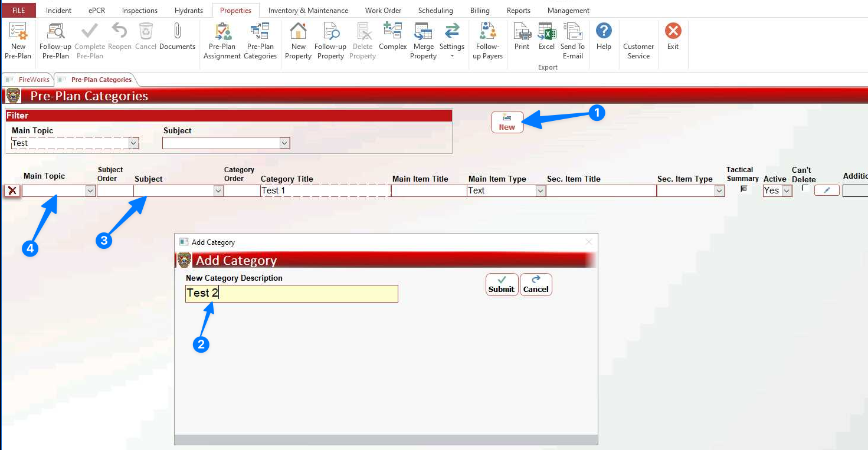Screen dimensions: 868x450
Task: Click the Main Item Title field
Action: 428,190
